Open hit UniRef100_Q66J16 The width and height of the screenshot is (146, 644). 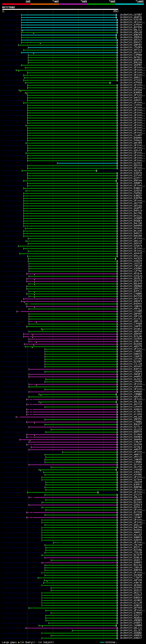(x=131, y=241)
